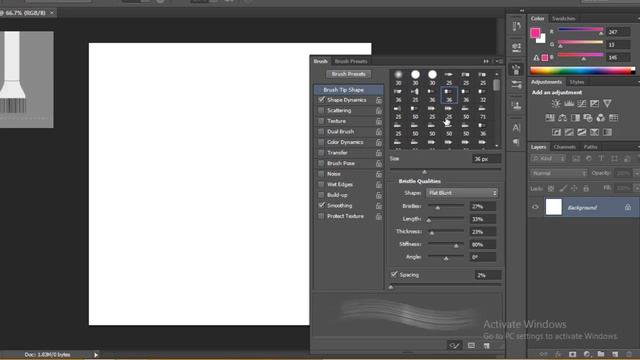640x360 pixels.
Task: Add a Color Balance adjustment
Action: coord(562,118)
